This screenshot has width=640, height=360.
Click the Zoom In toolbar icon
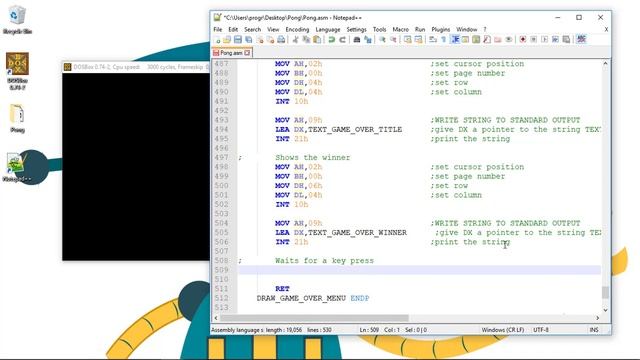[382, 40]
